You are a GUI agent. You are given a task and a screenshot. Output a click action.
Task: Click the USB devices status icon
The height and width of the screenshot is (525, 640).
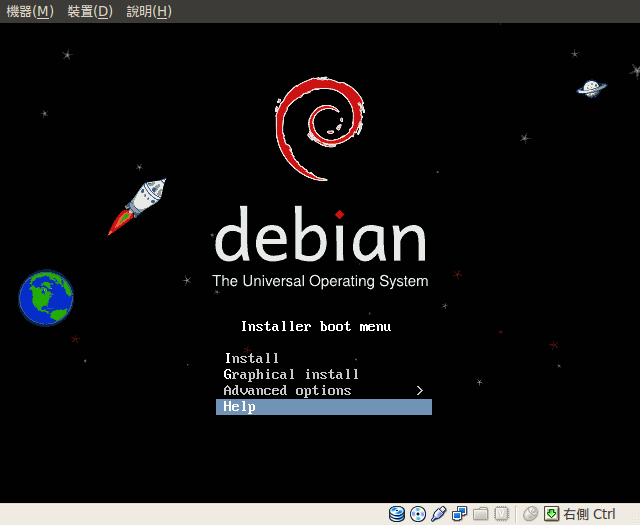pos(439,514)
